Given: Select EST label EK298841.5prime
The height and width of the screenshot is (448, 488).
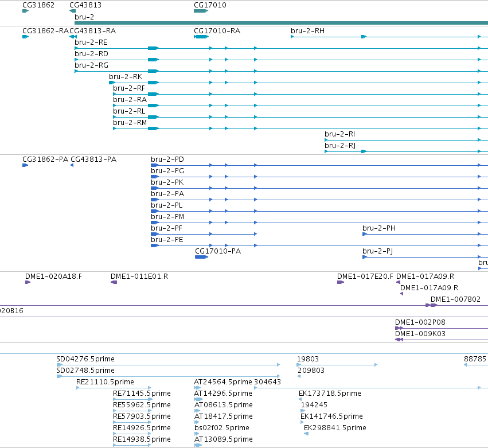Looking at the screenshot, I should click(335, 428).
